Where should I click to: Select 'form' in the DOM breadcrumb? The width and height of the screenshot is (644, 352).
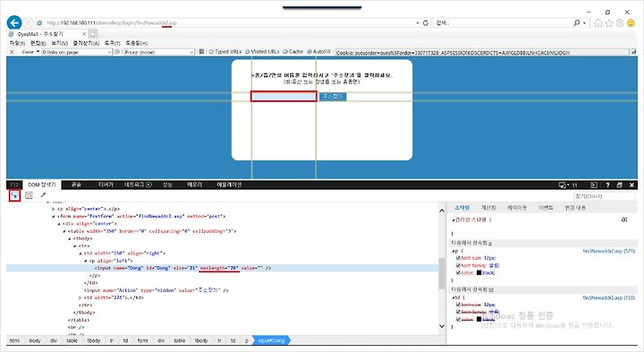click(x=142, y=340)
